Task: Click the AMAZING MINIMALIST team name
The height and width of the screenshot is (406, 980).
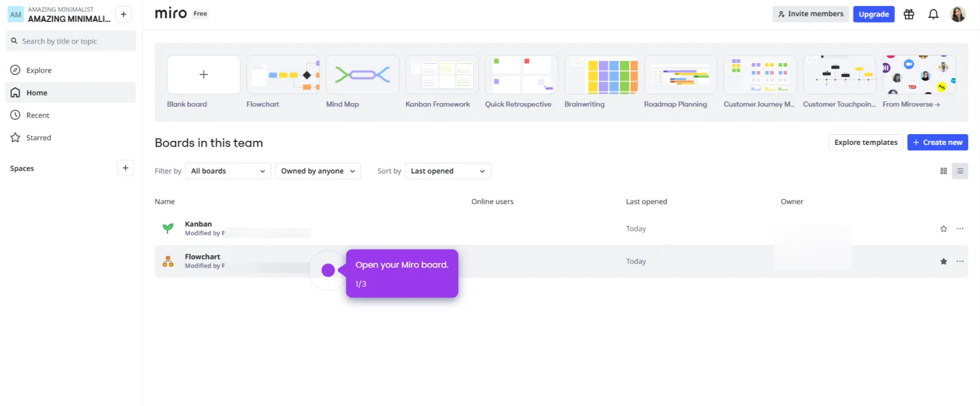Action: point(69,19)
